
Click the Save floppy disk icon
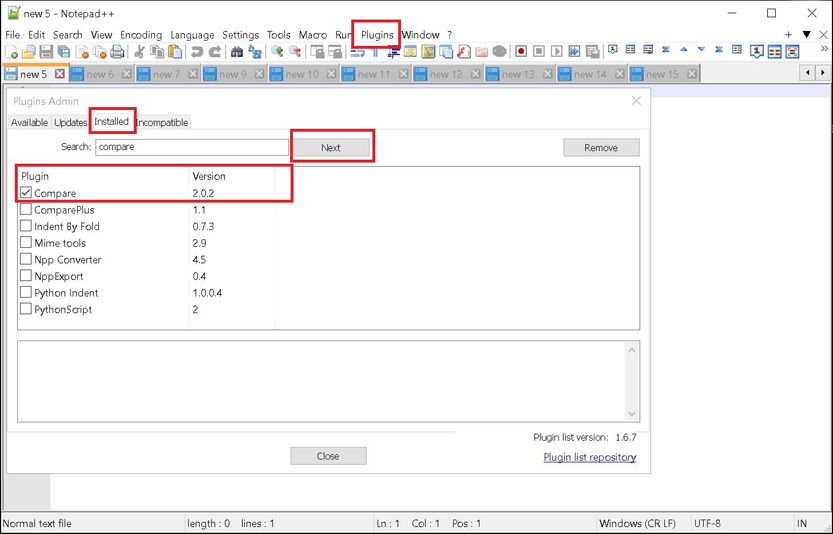(x=46, y=52)
